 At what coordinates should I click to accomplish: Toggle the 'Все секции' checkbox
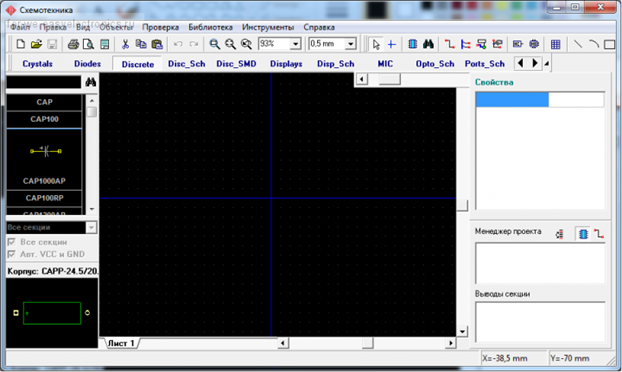pyautogui.click(x=12, y=242)
